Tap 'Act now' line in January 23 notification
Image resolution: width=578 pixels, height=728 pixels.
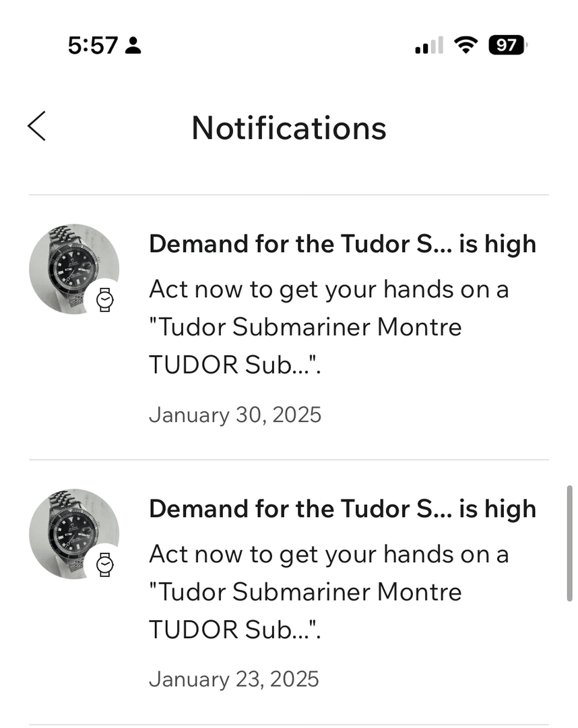click(329, 554)
